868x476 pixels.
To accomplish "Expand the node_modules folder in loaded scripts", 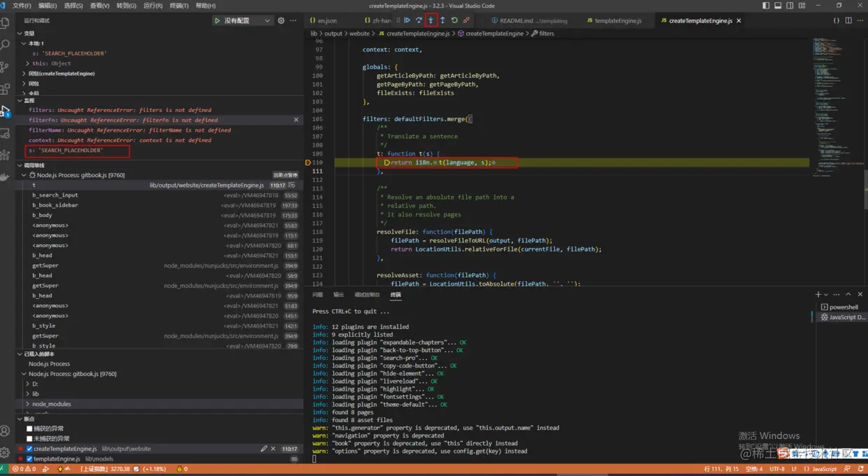I will (x=50, y=404).
